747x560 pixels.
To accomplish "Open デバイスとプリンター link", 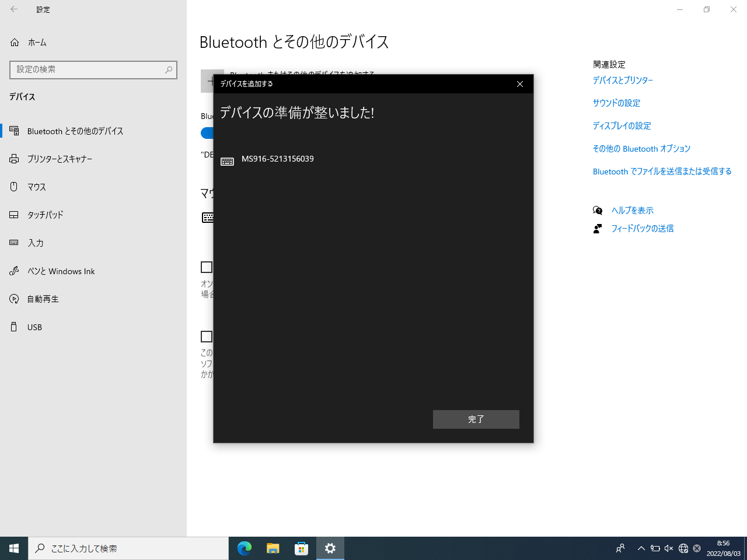I will [x=623, y=80].
